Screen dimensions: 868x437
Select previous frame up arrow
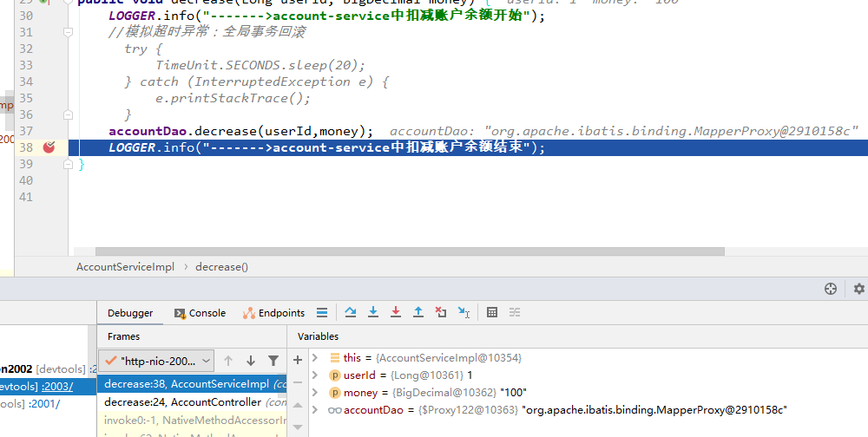point(228,361)
